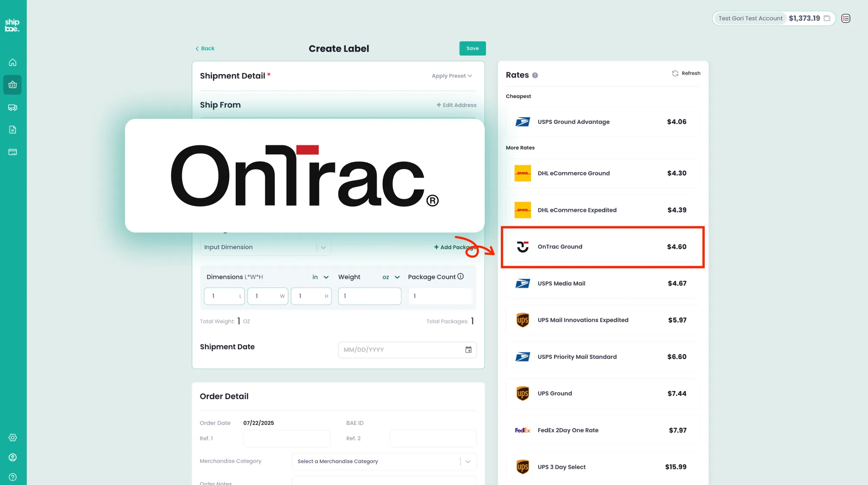868x485 pixels.
Task: Select DHL eCommerce Ground rate
Action: pos(603,173)
